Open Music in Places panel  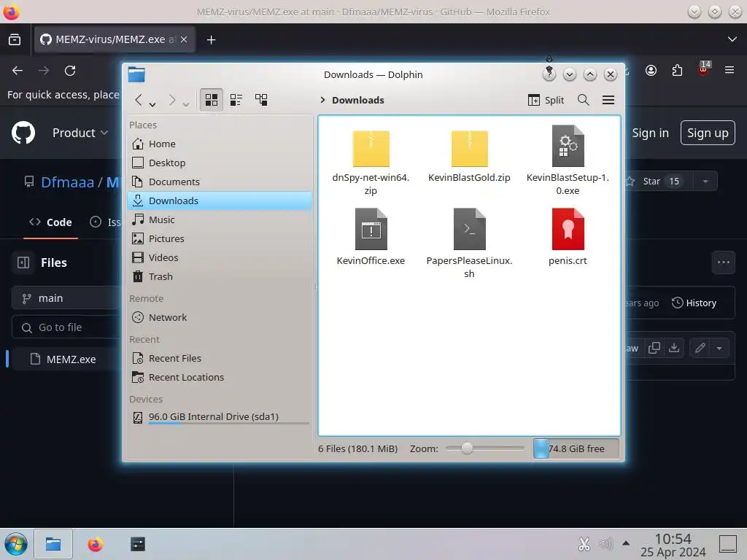tap(220, 219)
